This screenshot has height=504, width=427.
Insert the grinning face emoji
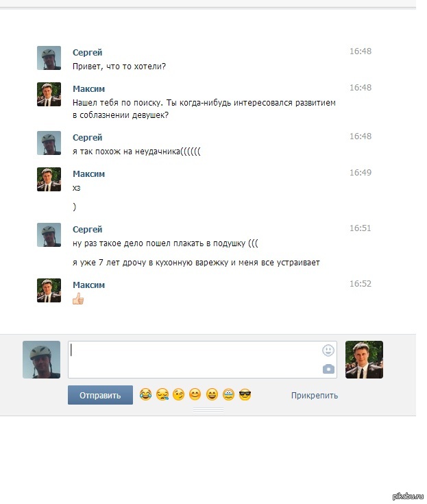coord(212,394)
